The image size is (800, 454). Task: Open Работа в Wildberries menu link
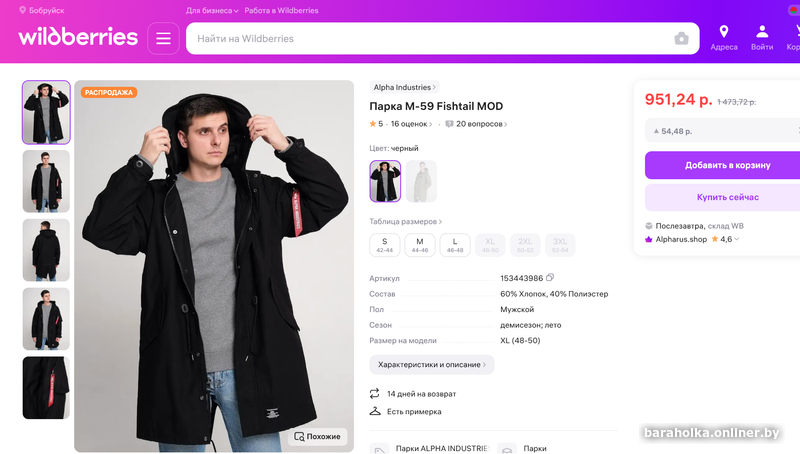point(282,11)
